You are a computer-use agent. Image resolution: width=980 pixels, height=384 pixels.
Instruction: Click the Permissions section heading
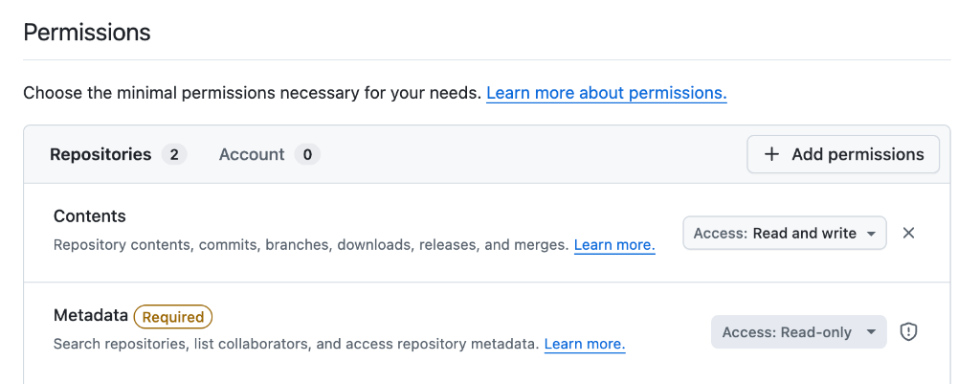pos(87,32)
